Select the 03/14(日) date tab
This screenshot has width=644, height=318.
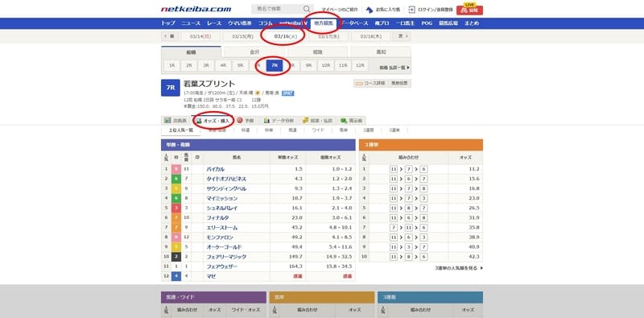click(x=200, y=36)
